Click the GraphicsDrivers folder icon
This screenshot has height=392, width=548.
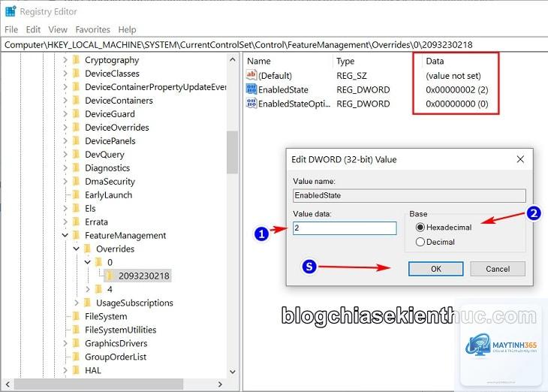(77, 343)
